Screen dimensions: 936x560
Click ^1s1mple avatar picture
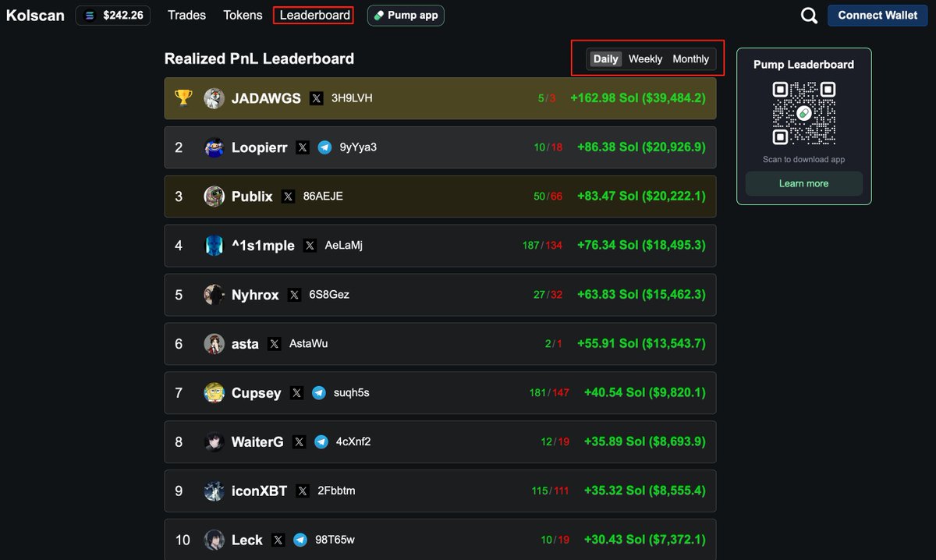[x=214, y=246]
